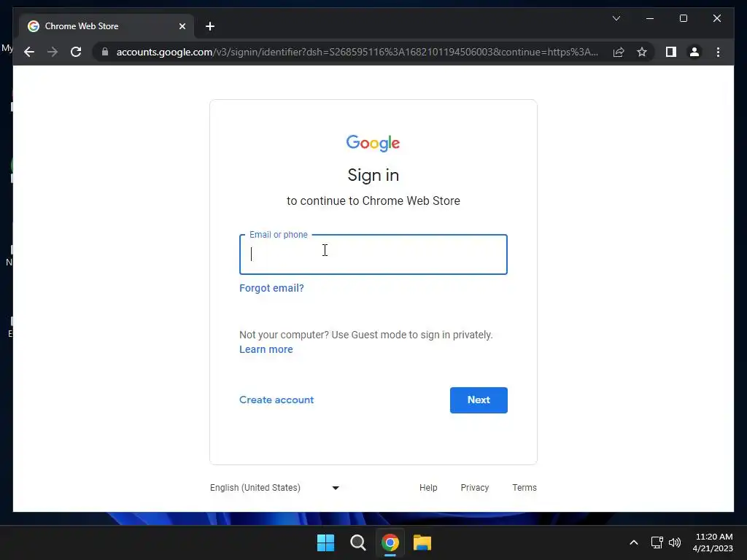
Task: Open the Chrome profile menu
Action: tap(694, 52)
